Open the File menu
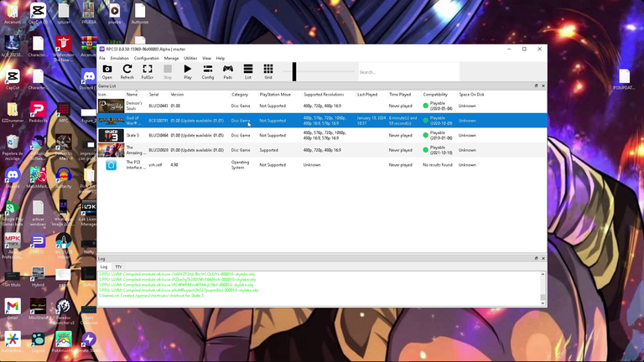The image size is (644, 362). click(x=102, y=59)
